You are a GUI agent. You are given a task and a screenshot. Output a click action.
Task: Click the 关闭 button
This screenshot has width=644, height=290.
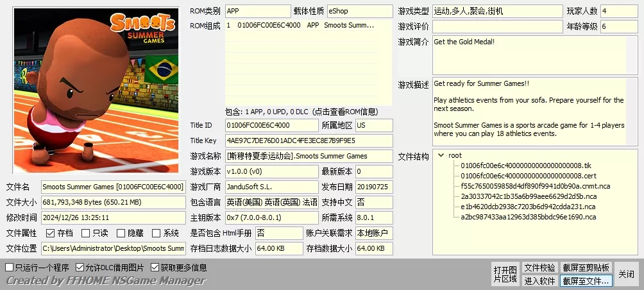[x=626, y=274]
